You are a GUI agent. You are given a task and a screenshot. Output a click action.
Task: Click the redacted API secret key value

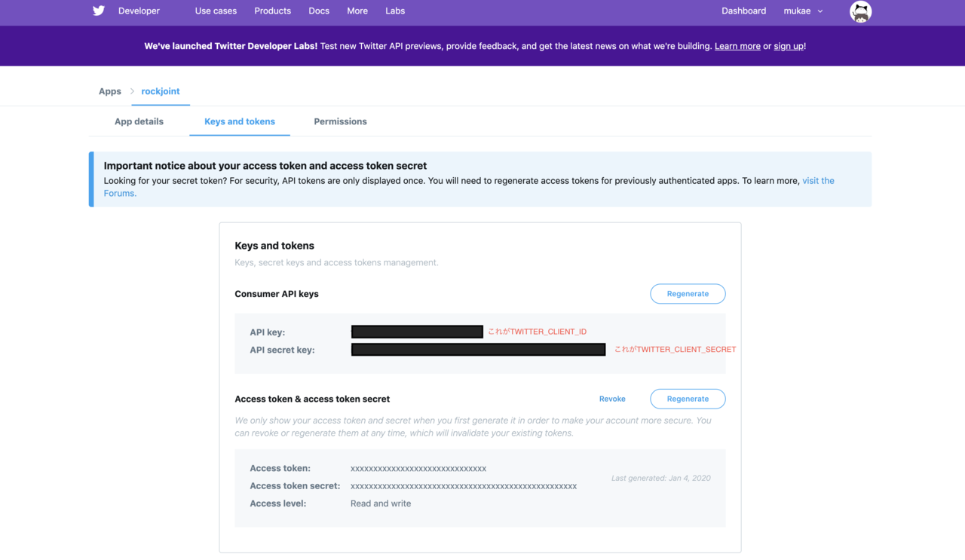click(x=478, y=350)
